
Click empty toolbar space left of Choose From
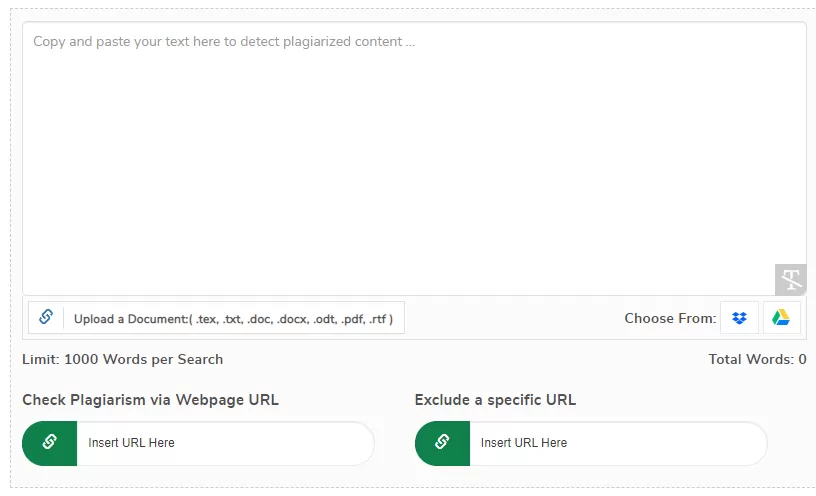coord(510,319)
